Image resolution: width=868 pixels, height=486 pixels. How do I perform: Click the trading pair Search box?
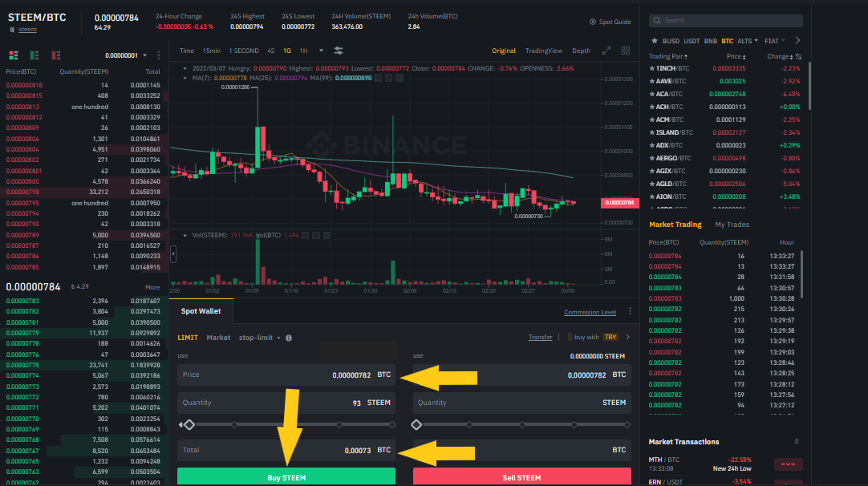tap(726, 21)
